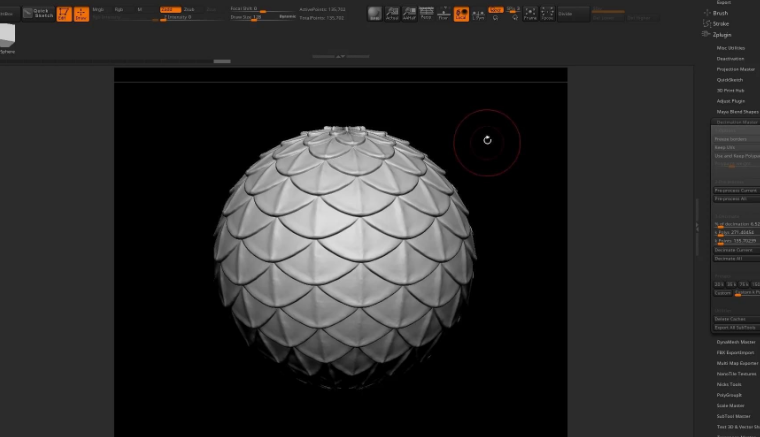Click the Pre-process All button
The height and width of the screenshot is (437, 760).
tap(736, 199)
